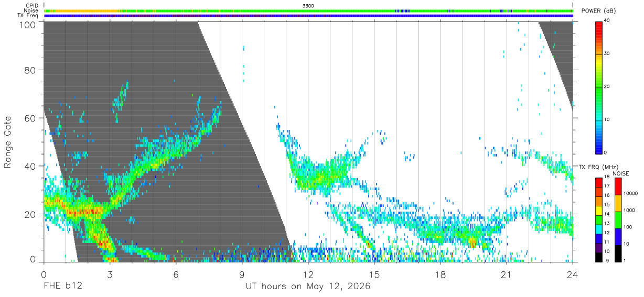Click power scale label 30
The image size is (644, 297).
tap(608, 54)
